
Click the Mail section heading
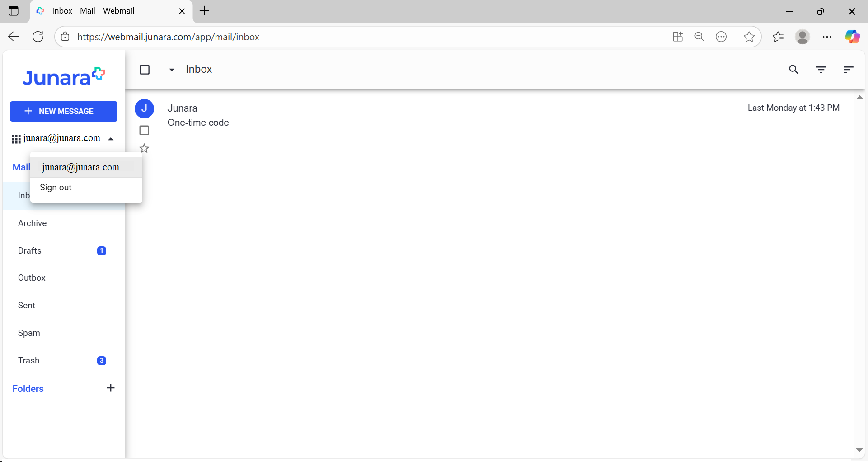pyautogui.click(x=21, y=167)
